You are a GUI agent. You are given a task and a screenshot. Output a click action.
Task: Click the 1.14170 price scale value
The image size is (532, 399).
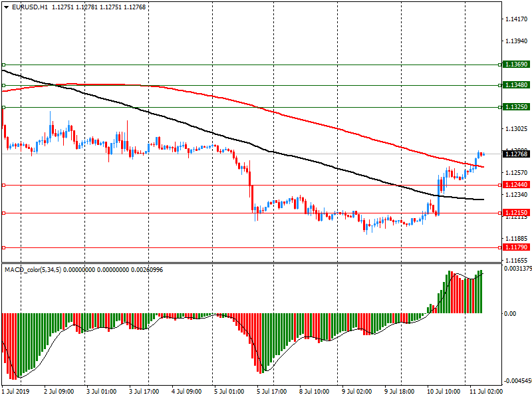[517, 19]
